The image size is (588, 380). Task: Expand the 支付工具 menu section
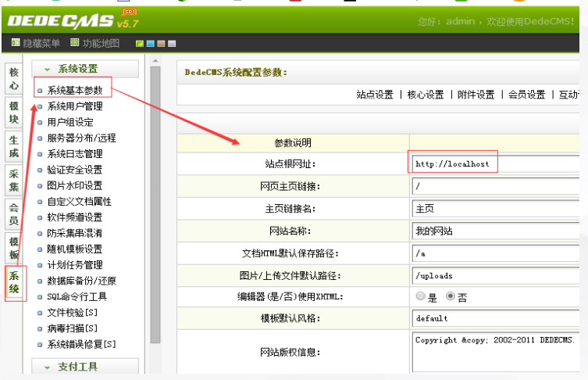[x=85, y=366]
